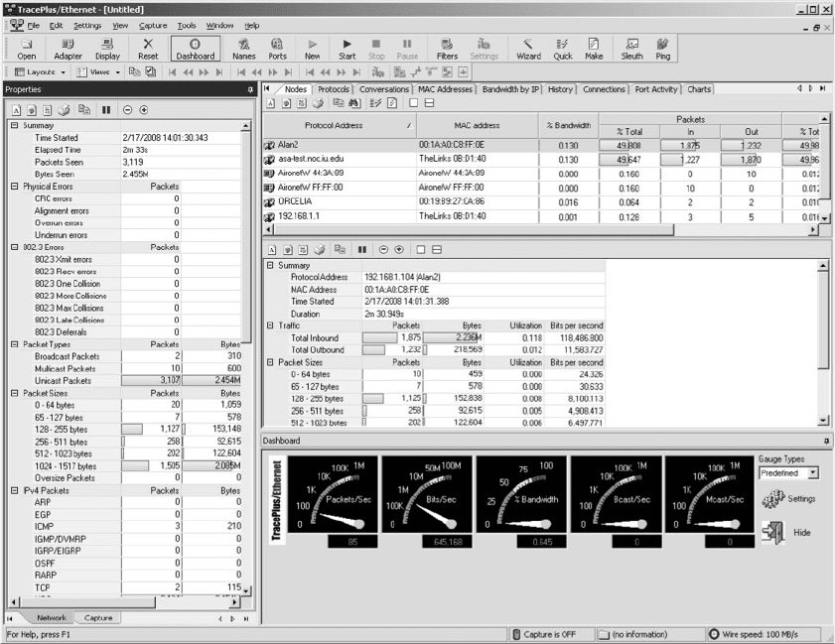This screenshot has width=835, height=644.
Task: Click expand-all icon in node details toolbar
Action: (399, 250)
